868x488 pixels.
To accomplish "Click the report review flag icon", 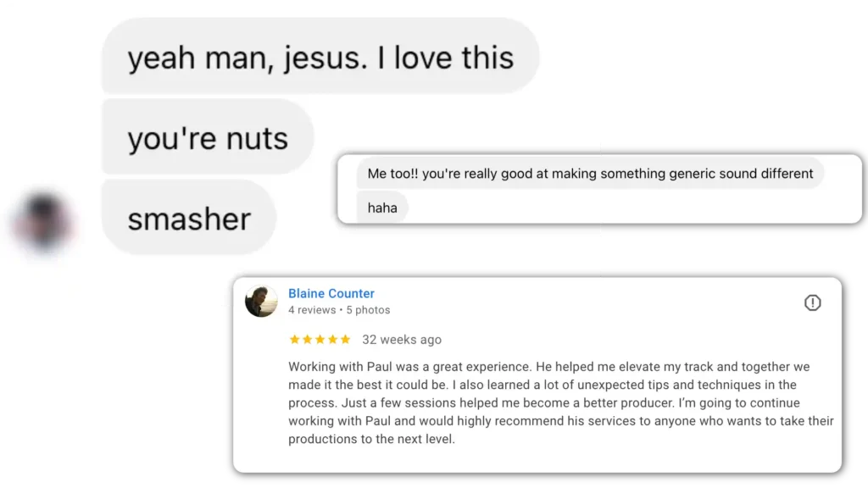I will point(812,302).
